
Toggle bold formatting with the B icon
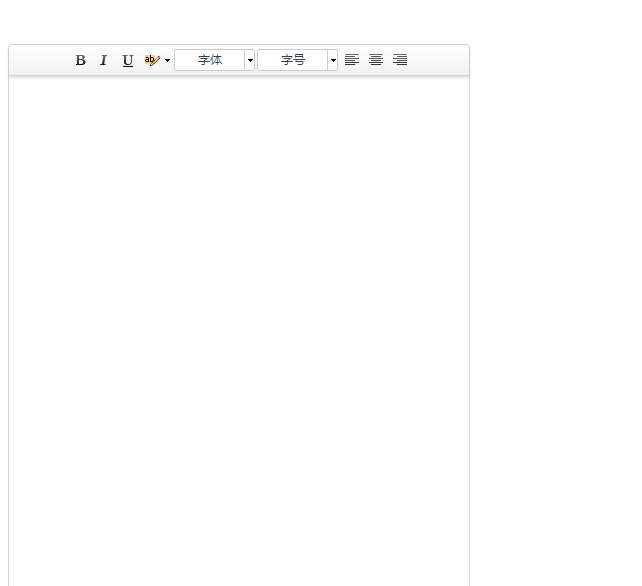pyautogui.click(x=80, y=60)
